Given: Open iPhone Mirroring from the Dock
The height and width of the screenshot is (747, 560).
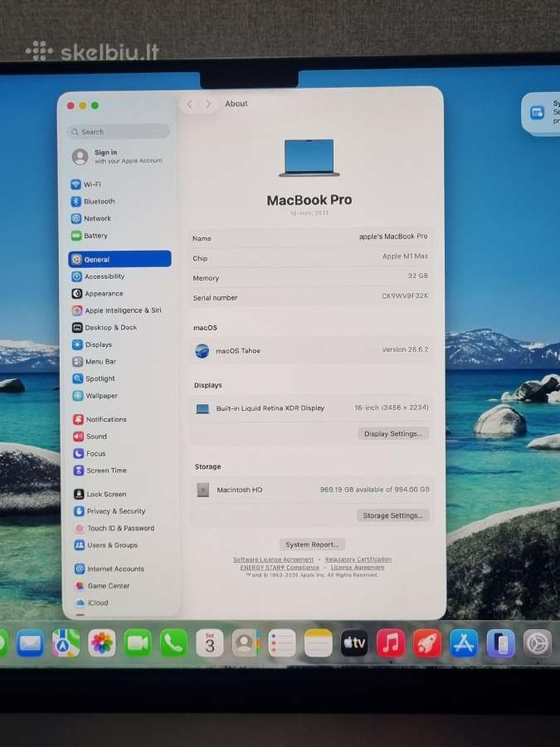Looking at the screenshot, I should pyautogui.click(x=500, y=643).
